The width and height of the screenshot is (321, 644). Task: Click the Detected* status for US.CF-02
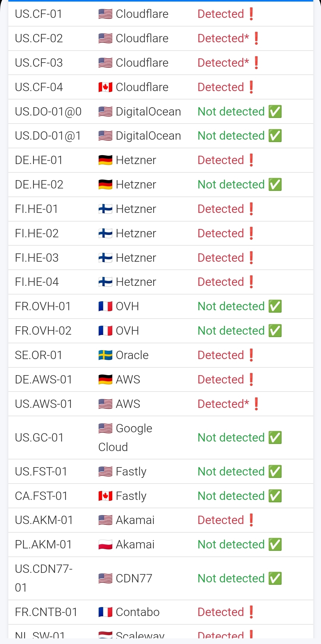223,38
